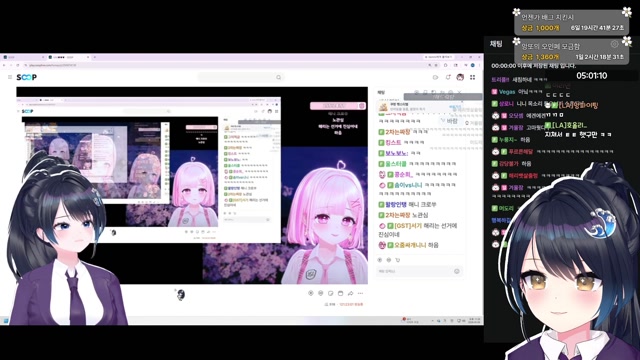Click the taskbar clock and date
Screen dimensions: 640x360
(475, 321)
